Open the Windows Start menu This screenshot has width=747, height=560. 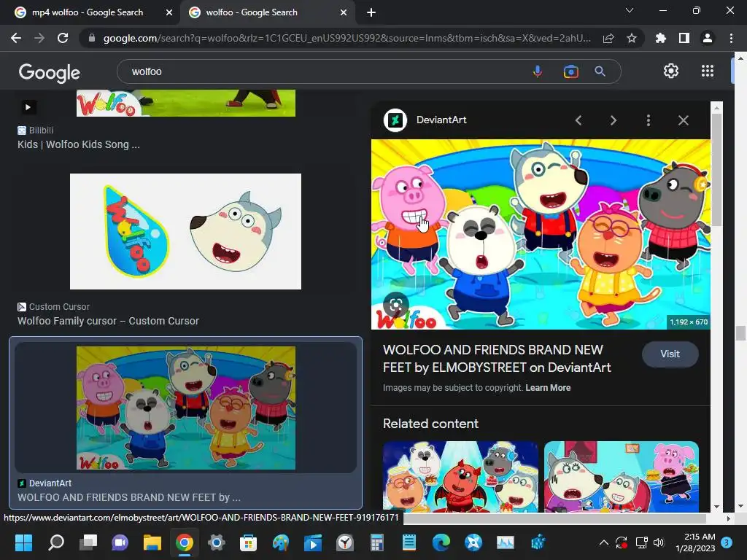[x=23, y=542]
